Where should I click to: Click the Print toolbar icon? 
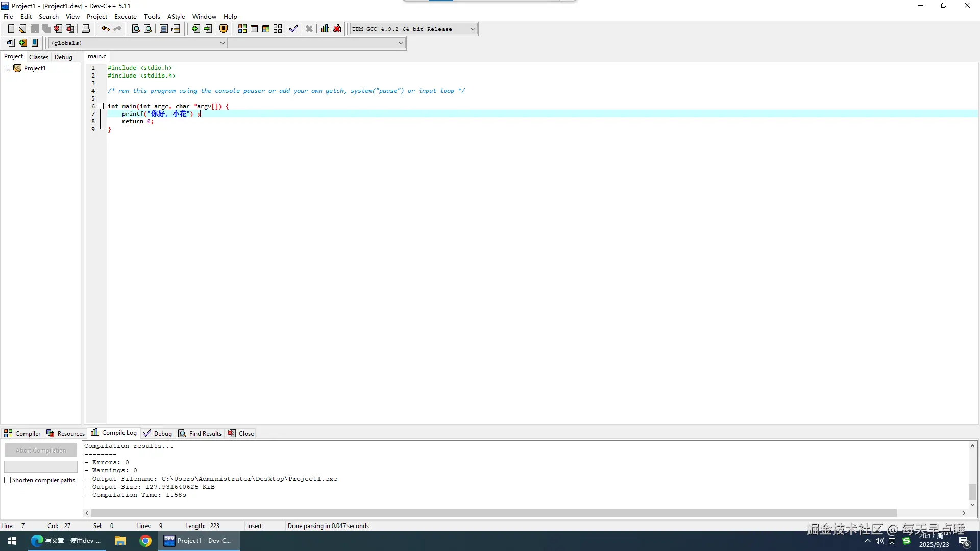(x=86, y=29)
